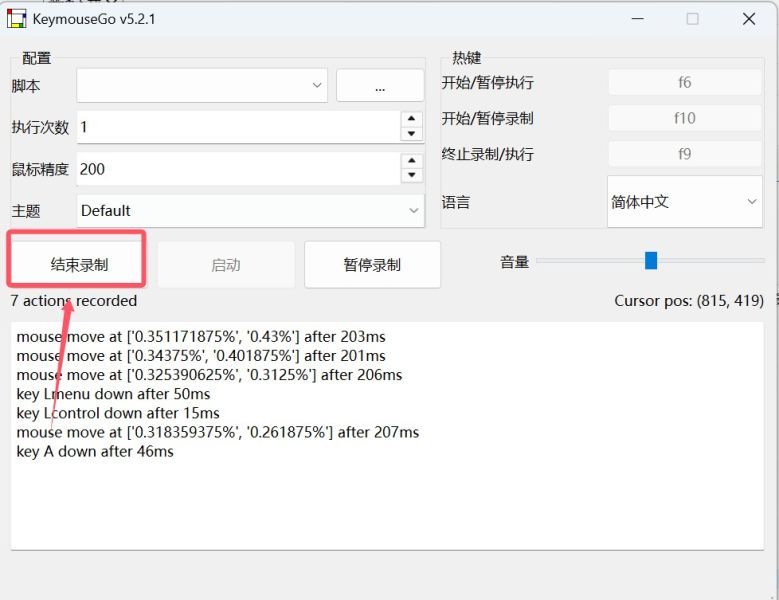Open the theme (主题) Default dropdown
Image resolution: width=779 pixels, height=600 pixels.
251,211
